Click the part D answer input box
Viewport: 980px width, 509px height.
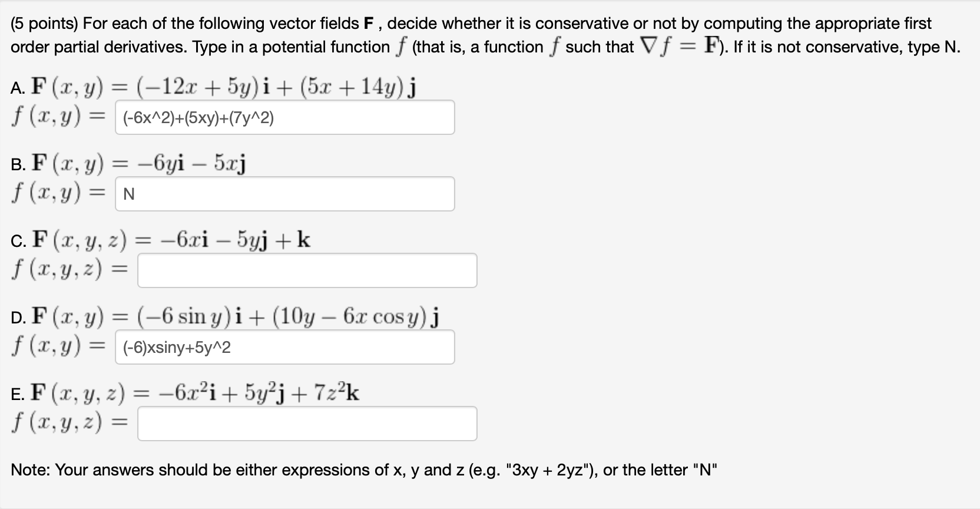tap(285, 347)
